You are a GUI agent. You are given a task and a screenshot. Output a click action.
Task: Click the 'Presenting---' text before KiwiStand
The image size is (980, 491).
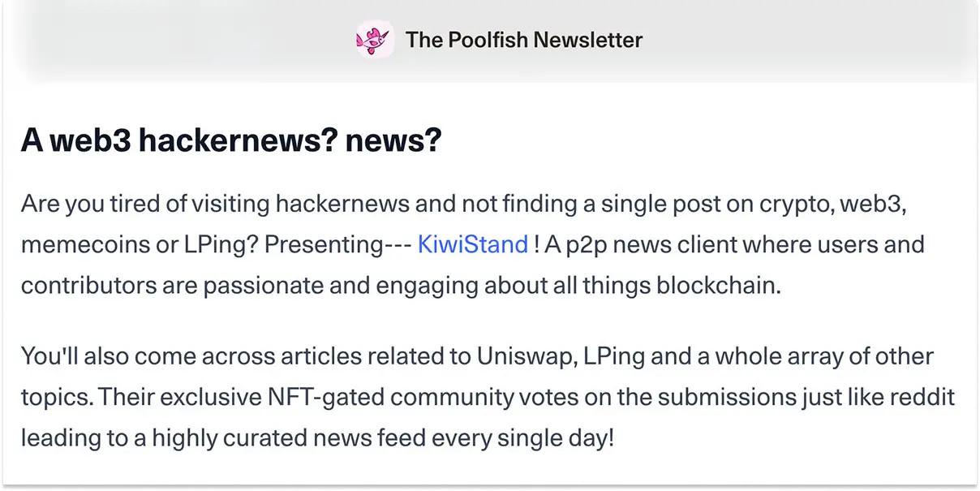click(x=337, y=244)
